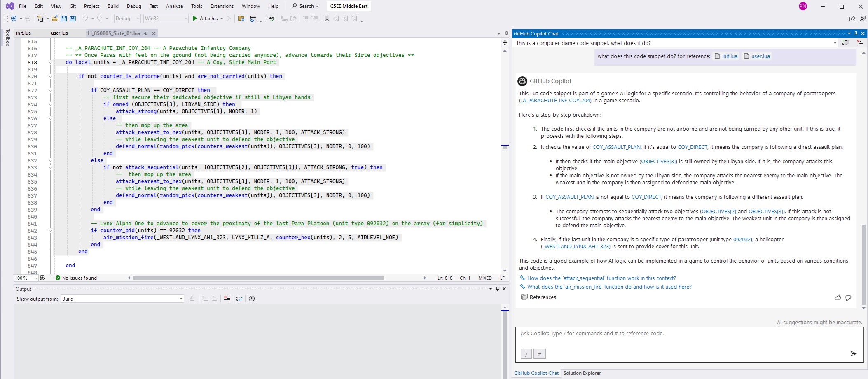Click the Open File folder icon
The height and width of the screenshot is (379, 868).
tap(54, 19)
